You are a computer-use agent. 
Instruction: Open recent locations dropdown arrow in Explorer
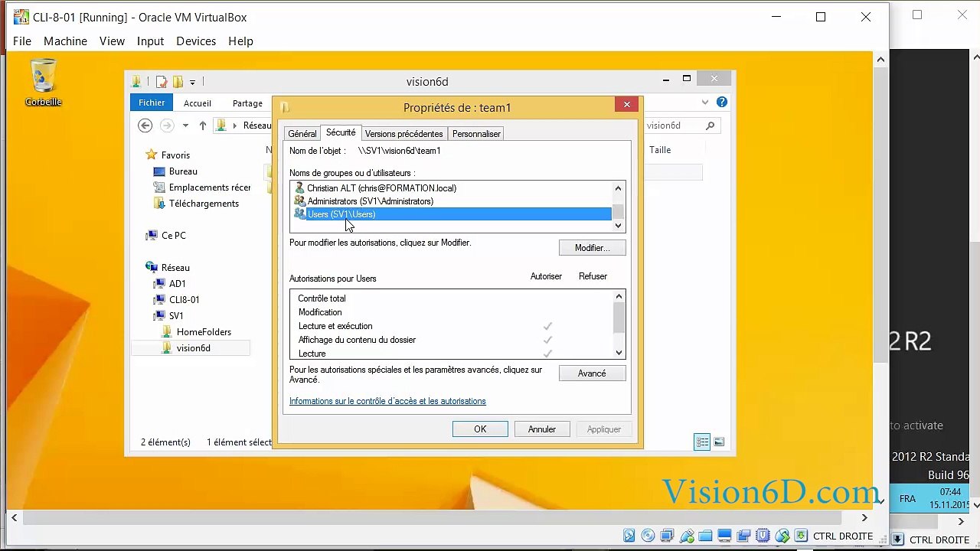(185, 126)
